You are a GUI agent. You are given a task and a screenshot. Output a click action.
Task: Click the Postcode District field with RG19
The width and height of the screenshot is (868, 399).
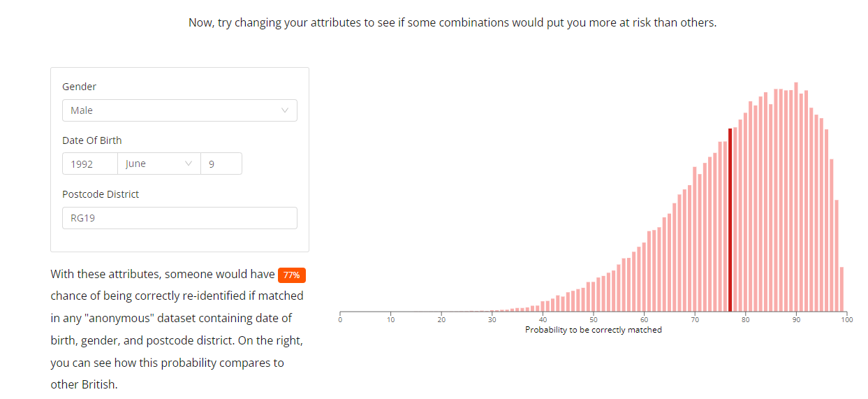click(x=179, y=218)
